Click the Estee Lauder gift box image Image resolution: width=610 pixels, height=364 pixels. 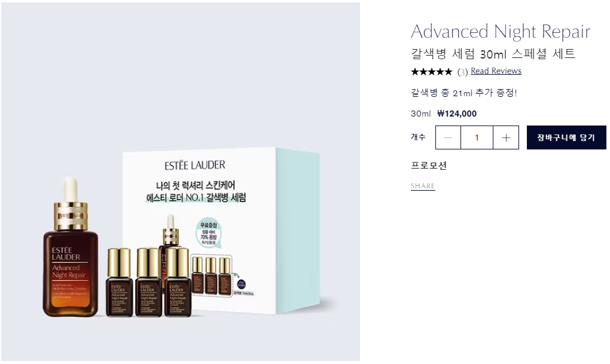click(x=221, y=230)
